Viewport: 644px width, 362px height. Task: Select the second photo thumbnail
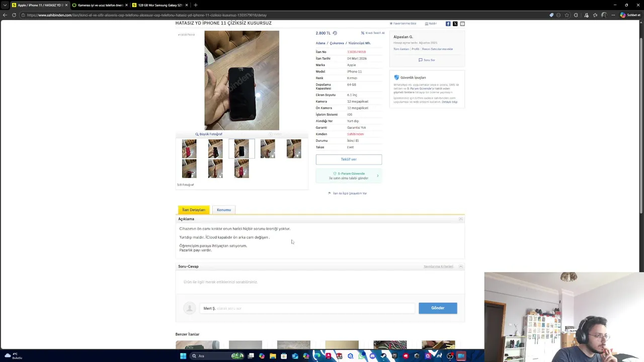point(215,149)
